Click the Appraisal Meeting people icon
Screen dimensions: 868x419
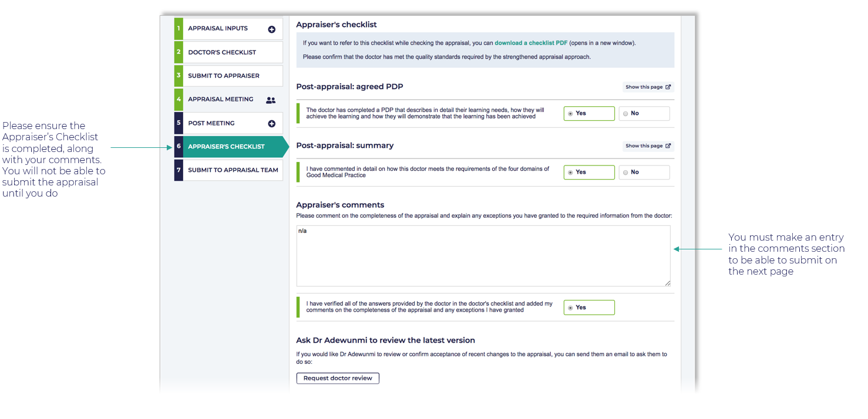270,100
